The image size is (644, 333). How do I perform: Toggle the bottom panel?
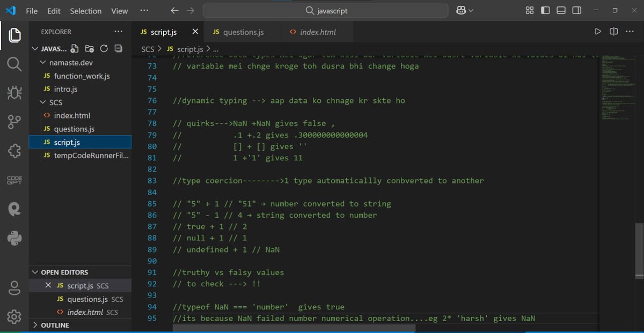(561, 11)
